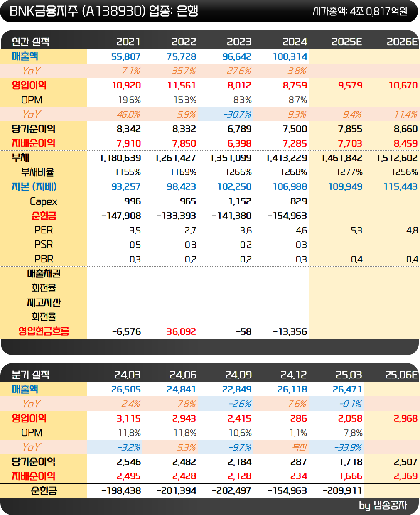This screenshot has width=420, height=515.
Task: Select the quarterly revenue value 26,505
Action: pos(126,390)
